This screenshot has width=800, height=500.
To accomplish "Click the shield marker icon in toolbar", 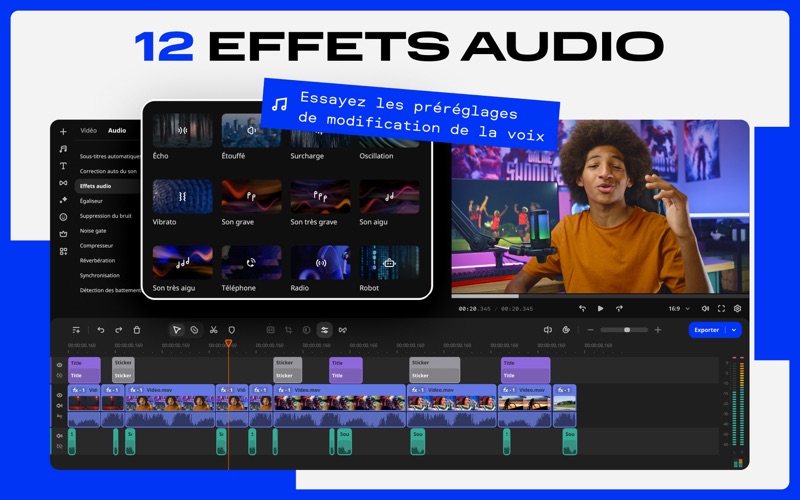I will [232, 330].
